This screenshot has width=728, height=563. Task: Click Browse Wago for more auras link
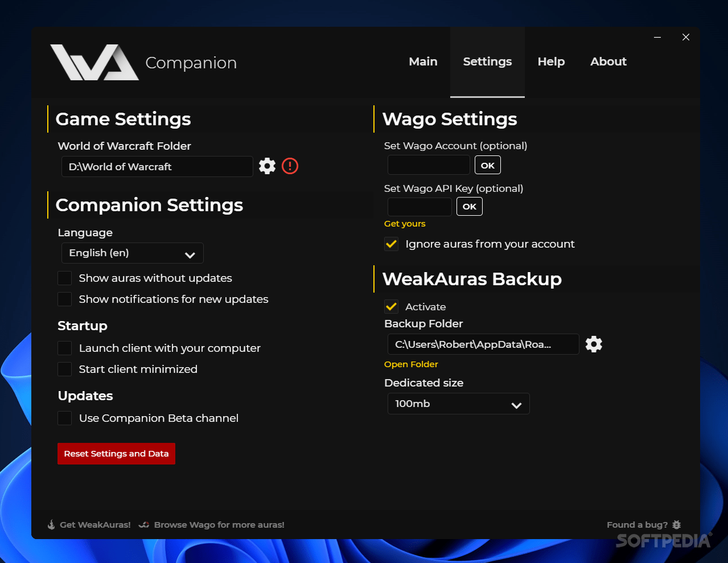(x=219, y=525)
